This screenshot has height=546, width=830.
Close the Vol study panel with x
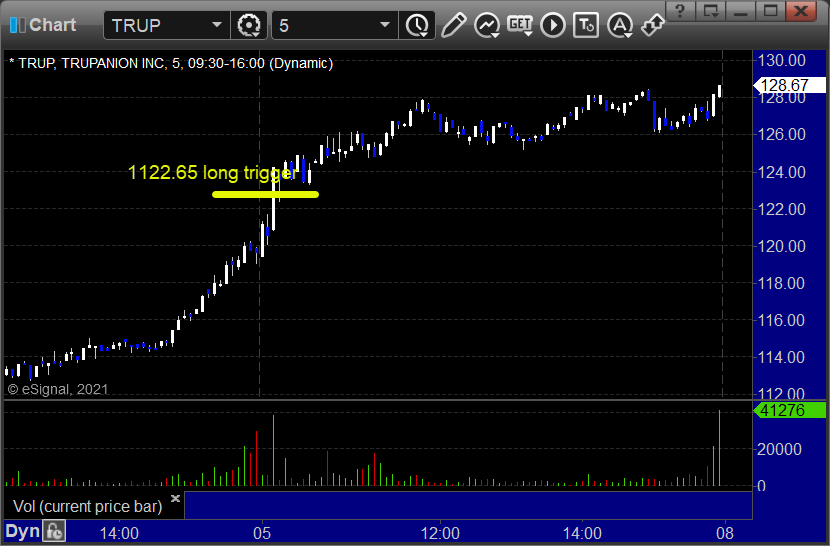pos(175,498)
